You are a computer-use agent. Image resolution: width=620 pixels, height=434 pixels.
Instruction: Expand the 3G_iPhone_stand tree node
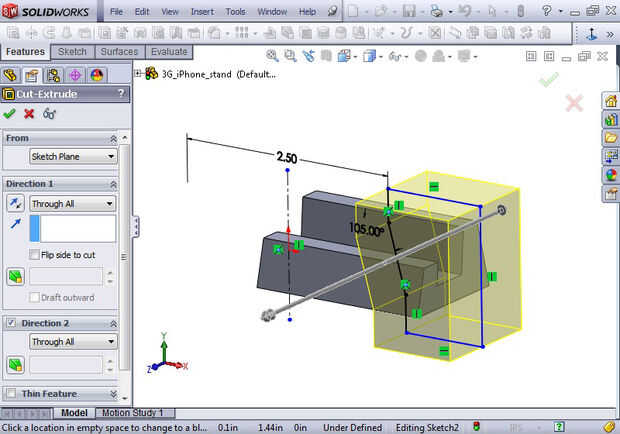point(138,73)
